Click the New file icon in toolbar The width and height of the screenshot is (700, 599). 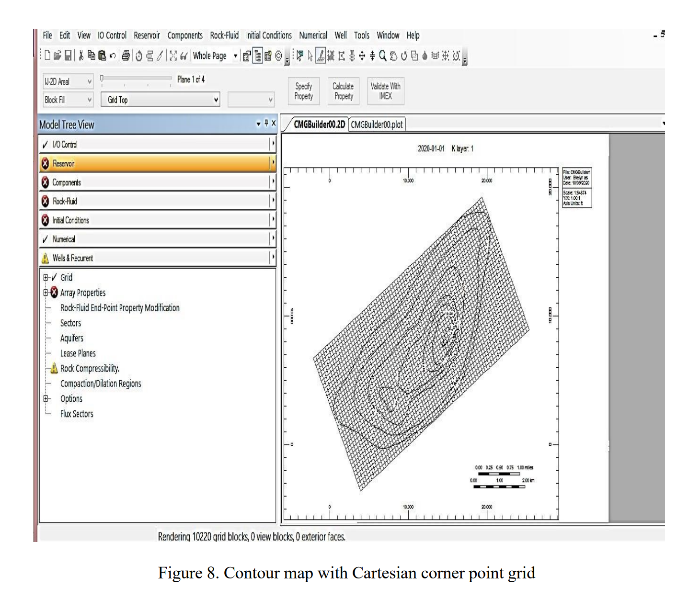[x=47, y=56]
